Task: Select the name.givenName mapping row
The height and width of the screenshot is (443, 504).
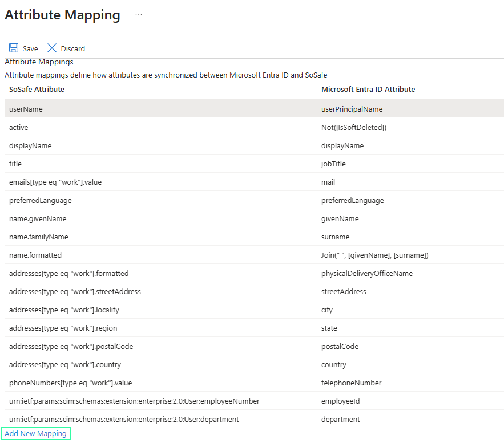Action: (x=38, y=218)
